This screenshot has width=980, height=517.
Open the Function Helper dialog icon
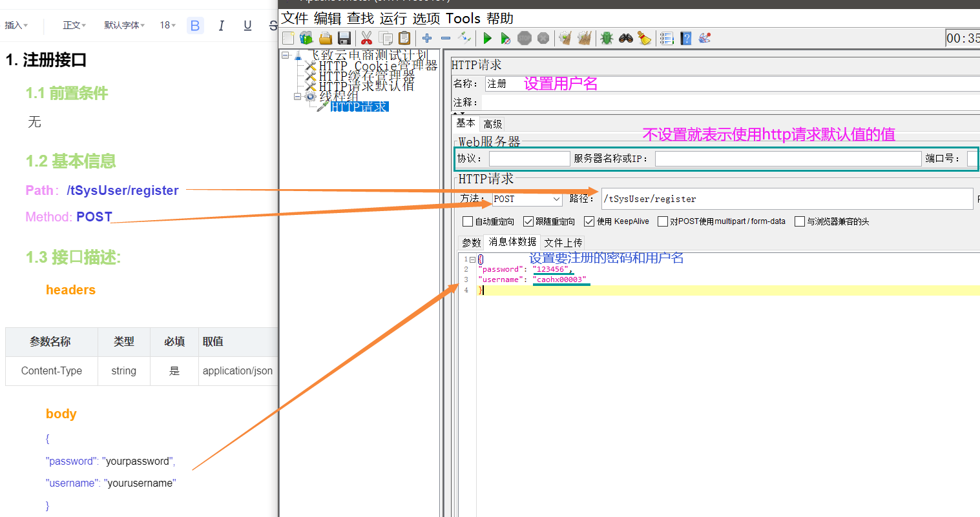point(705,38)
